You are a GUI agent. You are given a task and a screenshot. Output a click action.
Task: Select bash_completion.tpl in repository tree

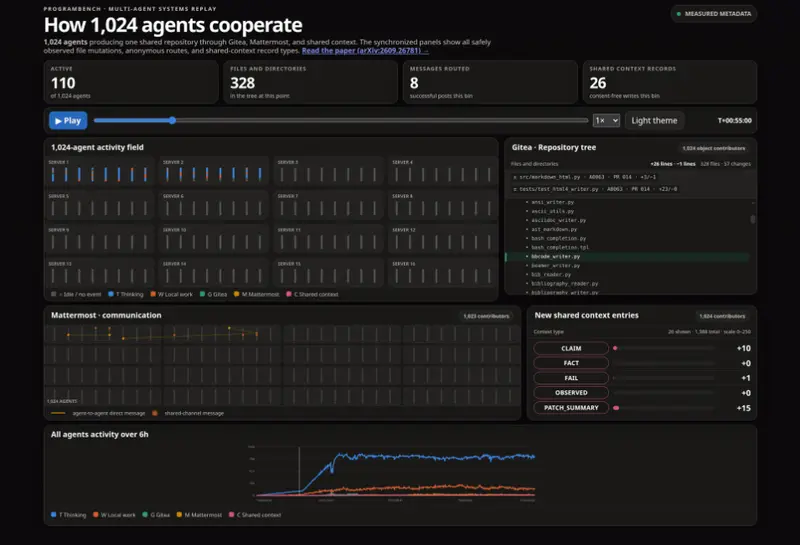tap(560, 247)
